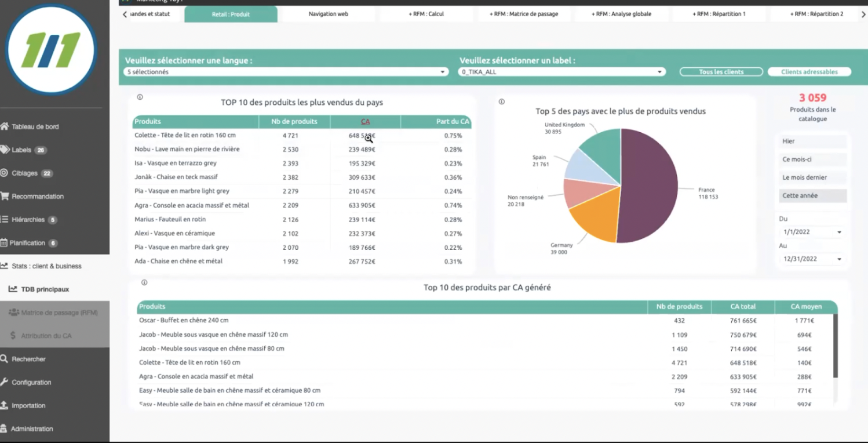
Task: Switch to Navigation web tab
Action: click(329, 14)
